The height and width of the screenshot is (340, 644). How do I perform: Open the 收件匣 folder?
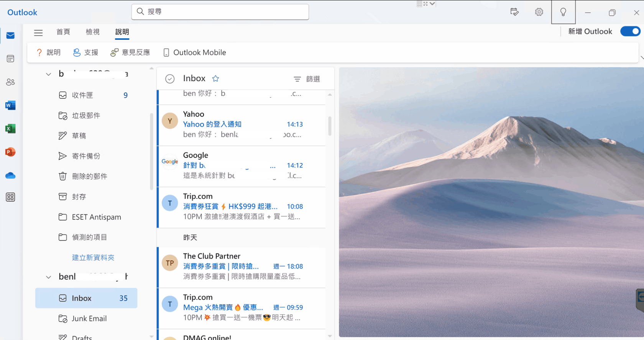click(x=86, y=95)
